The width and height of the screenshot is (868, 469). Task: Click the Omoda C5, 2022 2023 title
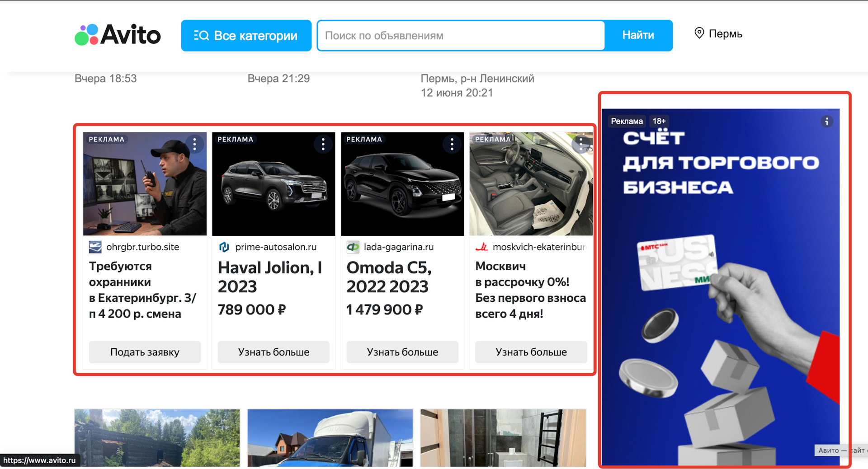[x=389, y=277]
